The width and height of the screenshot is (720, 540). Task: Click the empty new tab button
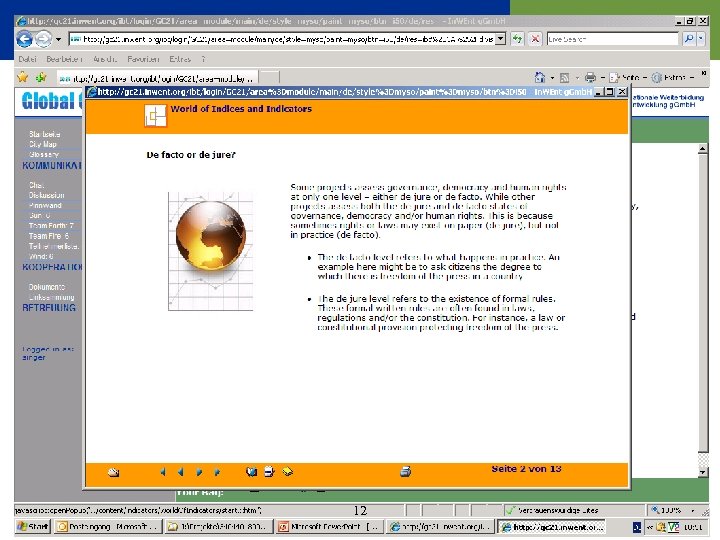tap(269, 78)
